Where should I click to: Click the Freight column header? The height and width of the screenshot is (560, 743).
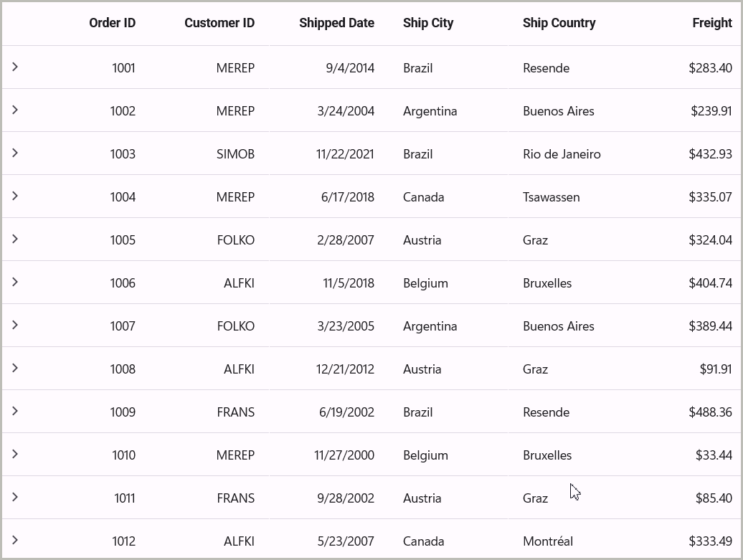pyautogui.click(x=711, y=23)
